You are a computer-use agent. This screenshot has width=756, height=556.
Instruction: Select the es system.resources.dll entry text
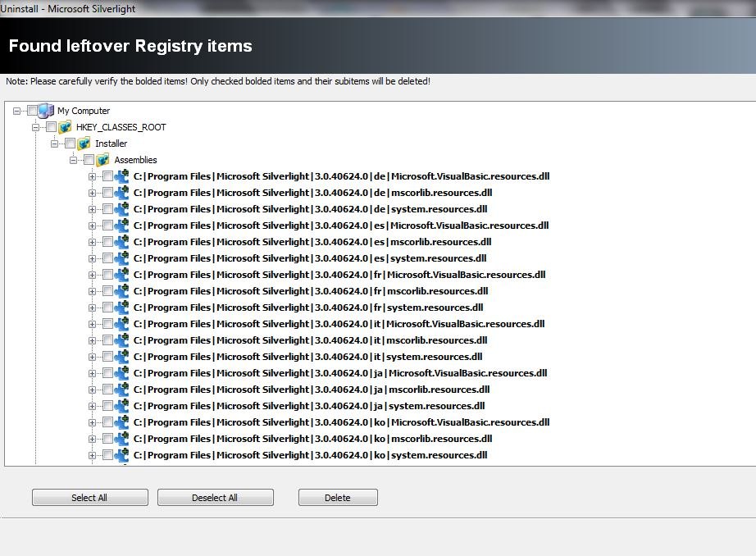310,258
